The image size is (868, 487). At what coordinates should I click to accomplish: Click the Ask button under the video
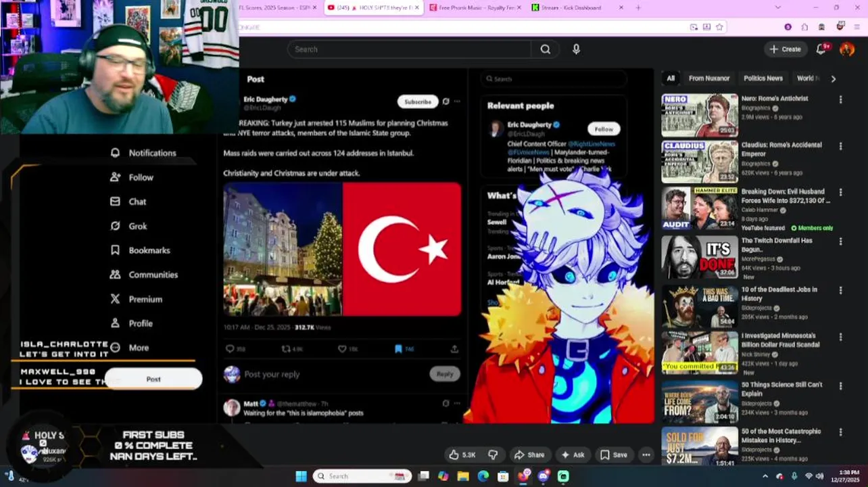[x=572, y=455]
